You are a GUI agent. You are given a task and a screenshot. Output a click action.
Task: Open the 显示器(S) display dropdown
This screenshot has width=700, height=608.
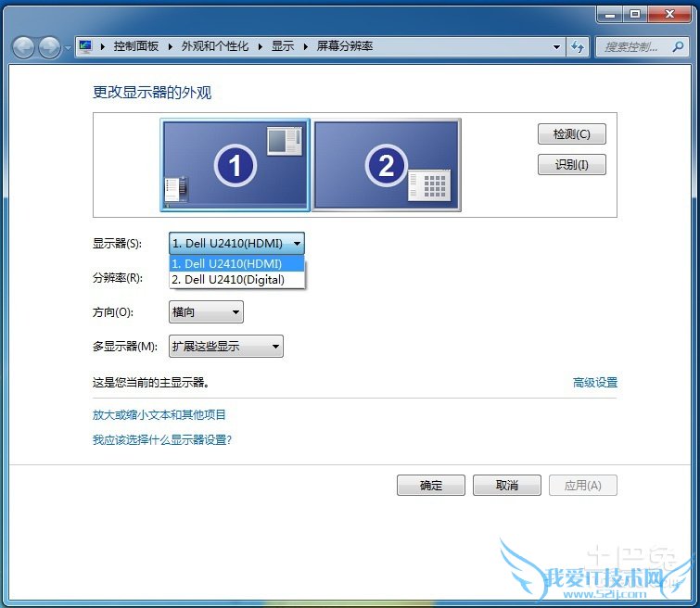click(236, 243)
